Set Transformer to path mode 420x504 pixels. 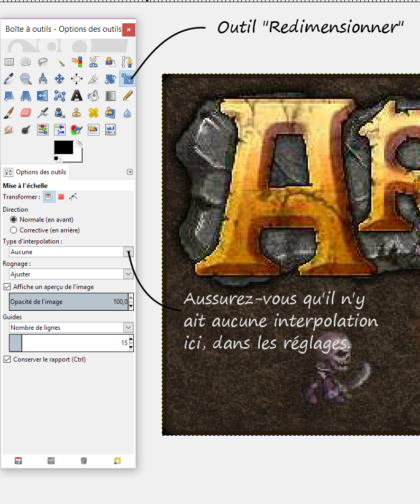tap(73, 197)
